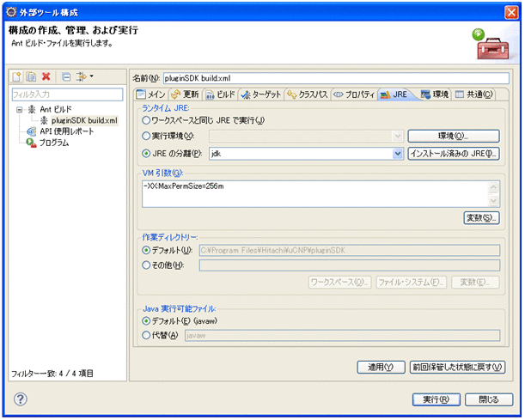This screenshot has width=525, height=420.
Task: Select the JRE の分離 radio button
Action: coord(146,154)
